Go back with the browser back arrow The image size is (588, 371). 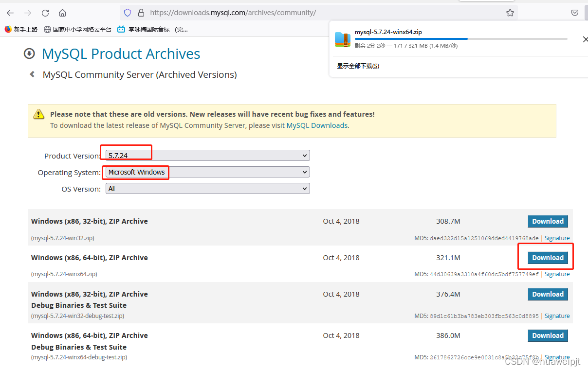tap(10, 13)
